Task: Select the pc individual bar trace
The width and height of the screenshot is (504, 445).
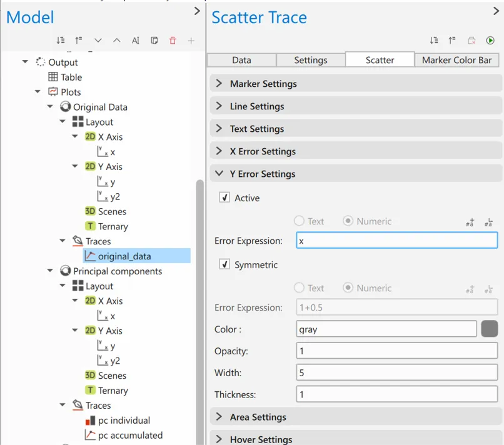Action: click(x=118, y=420)
